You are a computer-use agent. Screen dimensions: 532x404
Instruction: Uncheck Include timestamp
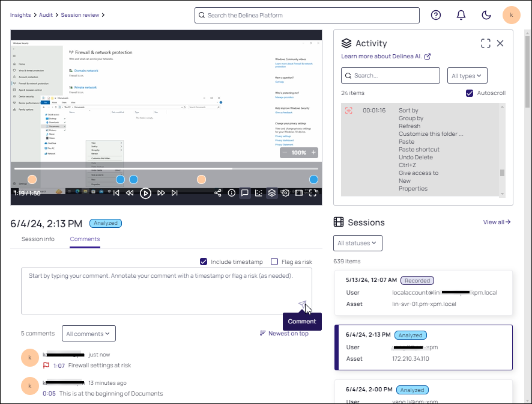(204, 262)
